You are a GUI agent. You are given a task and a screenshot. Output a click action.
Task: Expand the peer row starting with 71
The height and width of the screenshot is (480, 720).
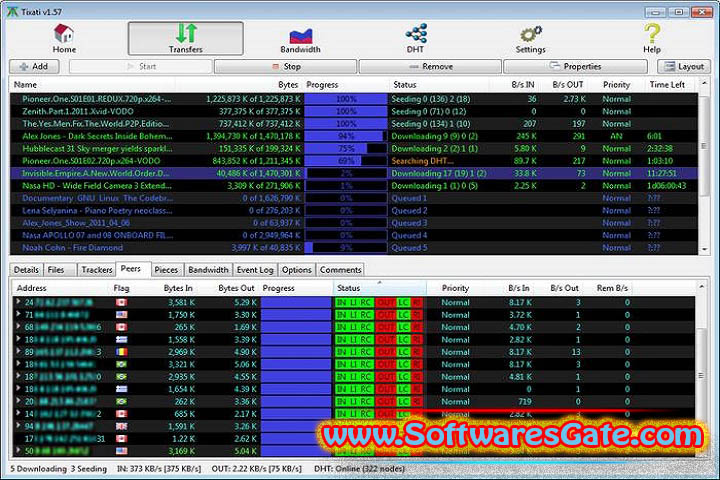pos(18,314)
